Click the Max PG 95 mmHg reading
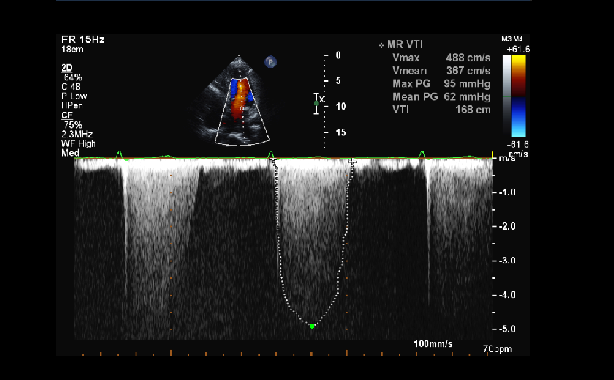This screenshot has width=614, height=380. coord(441,84)
